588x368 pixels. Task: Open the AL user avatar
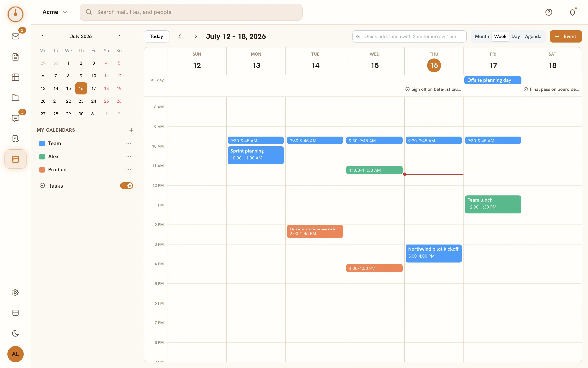pos(15,354)
